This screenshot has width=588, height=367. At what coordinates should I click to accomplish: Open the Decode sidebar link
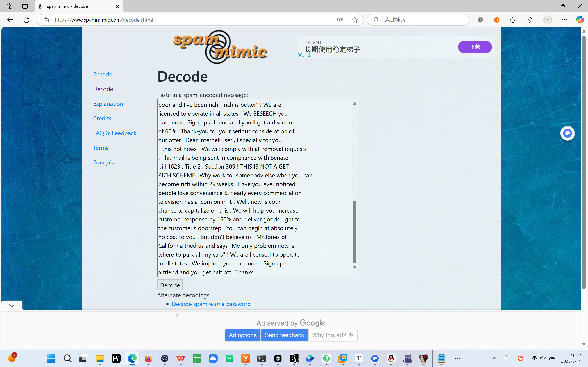coord(103,89)
